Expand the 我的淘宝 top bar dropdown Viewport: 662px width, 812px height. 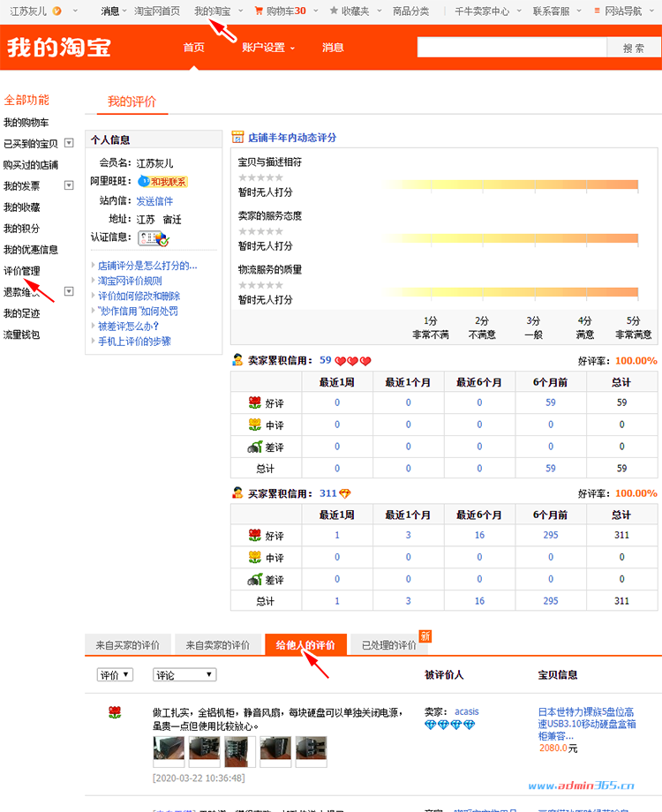pyautogui.click(x=240, y=11)
